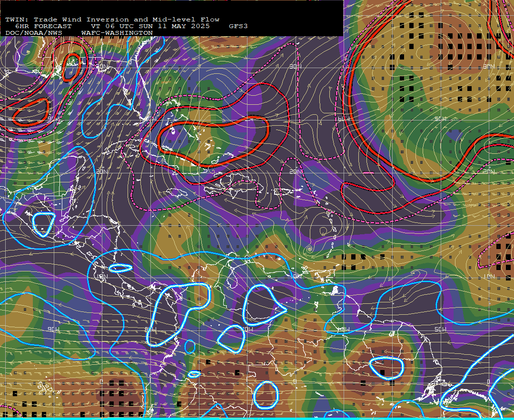Viewport: 514px width, 420px height.
Task: Click the '10N' latitude label near Nicaragua's coast
Action: (102, 276)
